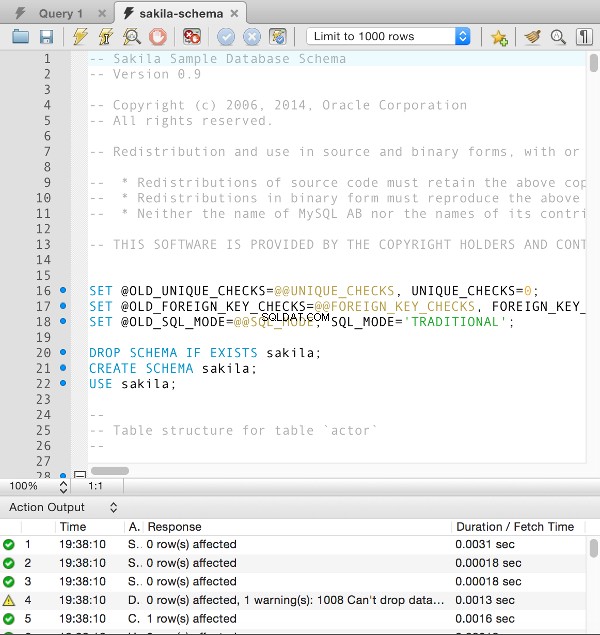Click the 0.0013 sec duration

click(485, 600)
